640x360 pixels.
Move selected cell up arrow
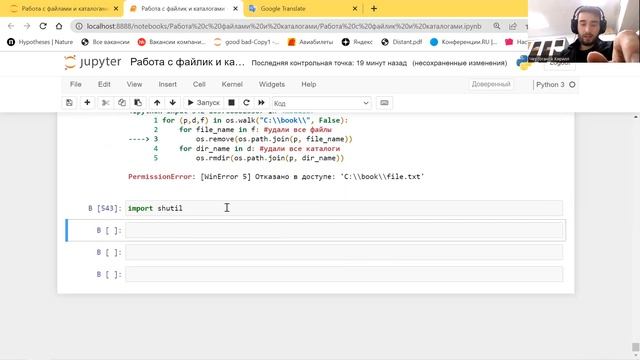pos(157,103)
